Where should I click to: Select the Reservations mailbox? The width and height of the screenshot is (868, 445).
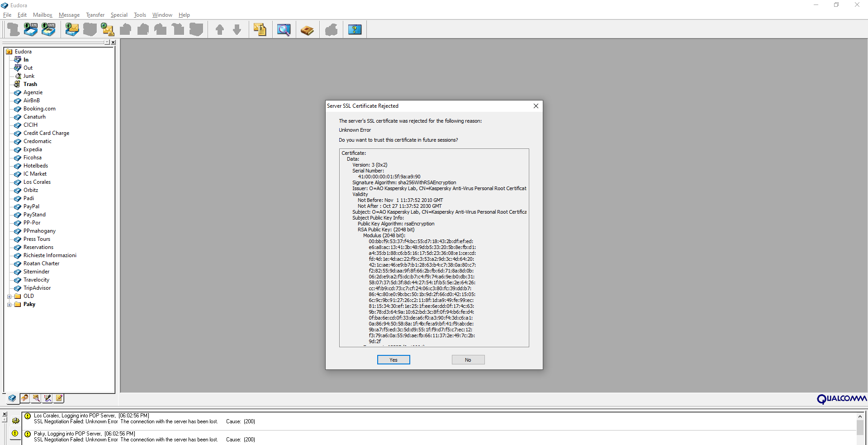click(x=38, y=247)
